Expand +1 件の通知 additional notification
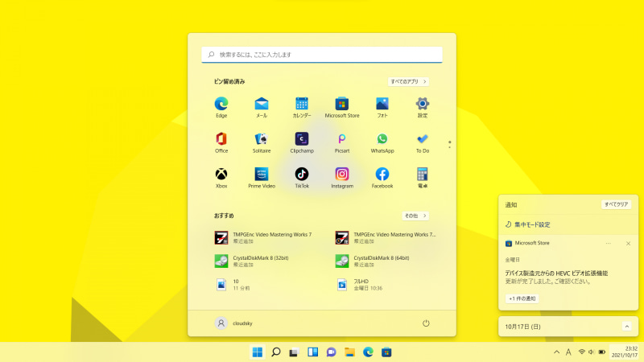The width and height of the screenshot is (644, 362). tap(522, 298)
